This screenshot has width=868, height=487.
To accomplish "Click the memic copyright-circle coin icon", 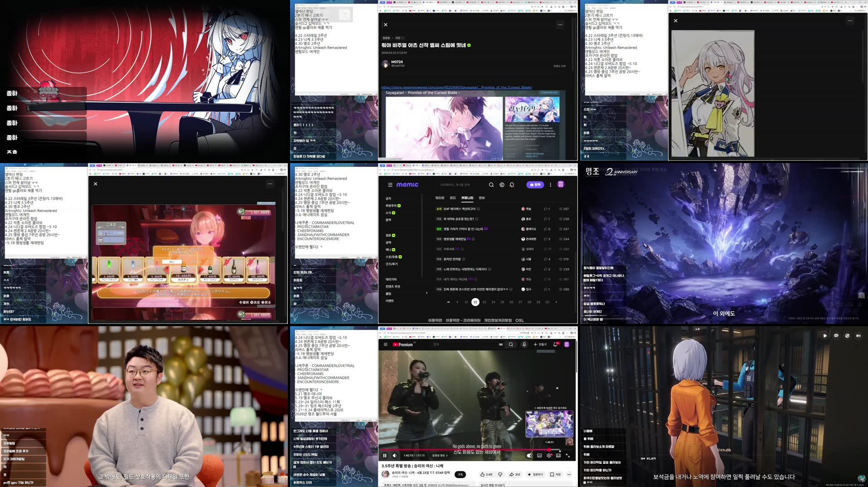I will pyautogui.click(x=502, y=185).
